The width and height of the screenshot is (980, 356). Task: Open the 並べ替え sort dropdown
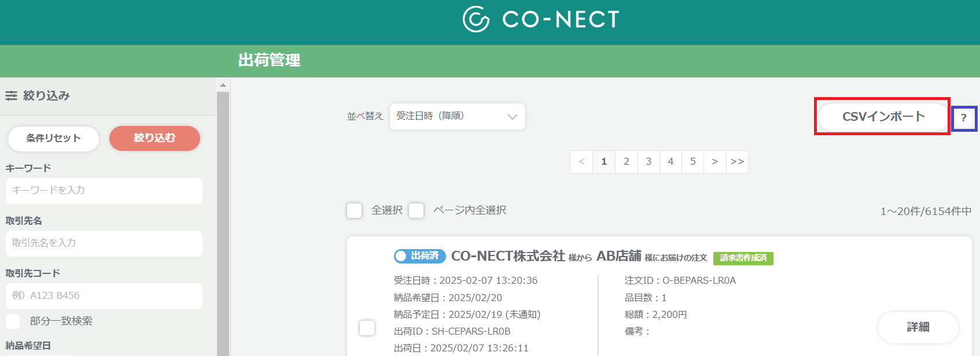pyautogui.click(x=457, y=116)
